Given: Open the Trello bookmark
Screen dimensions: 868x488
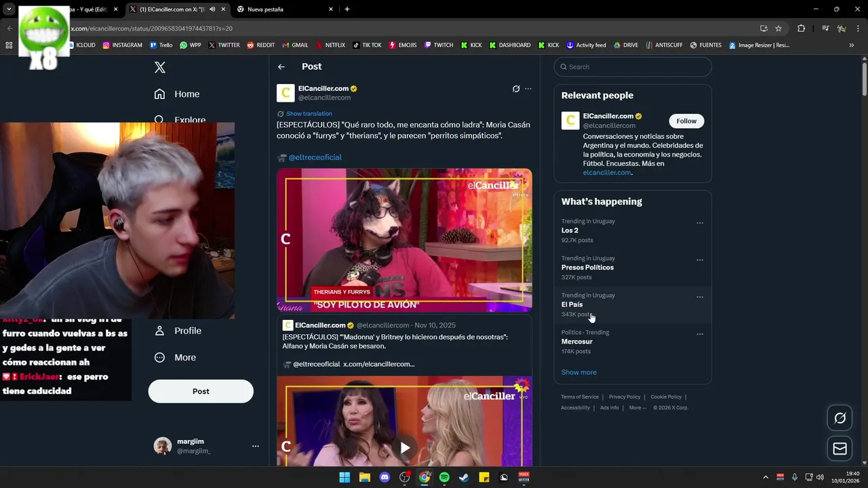Looking at the screenshot, I should pyautogui.click(x=161, y=45).
